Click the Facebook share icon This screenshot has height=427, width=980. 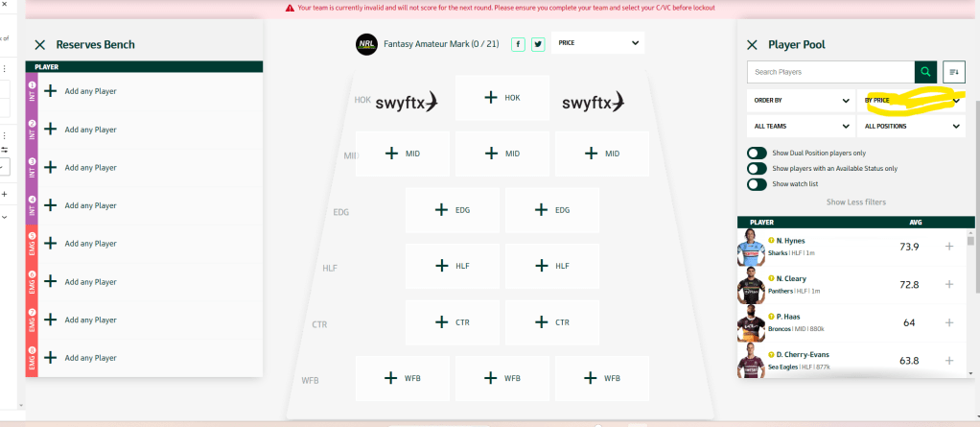(x=518, y=44)
